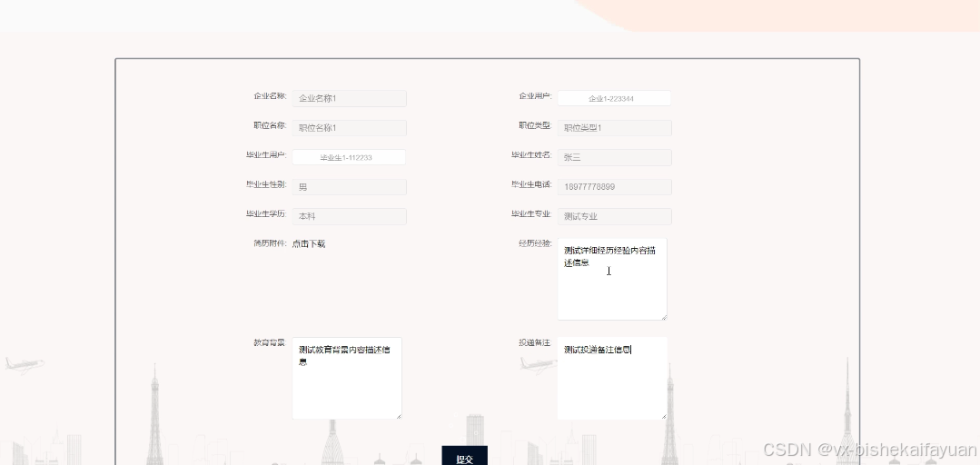Click the 简历附件 label text
The height and width of the screenshot is (465, 980).
(270, 243)
